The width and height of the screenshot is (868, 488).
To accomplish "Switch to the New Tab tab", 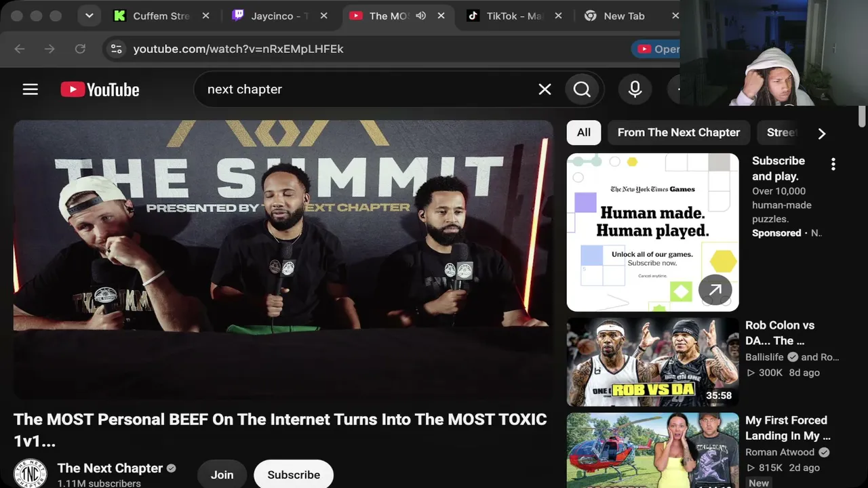I will (x=624, y=16).
